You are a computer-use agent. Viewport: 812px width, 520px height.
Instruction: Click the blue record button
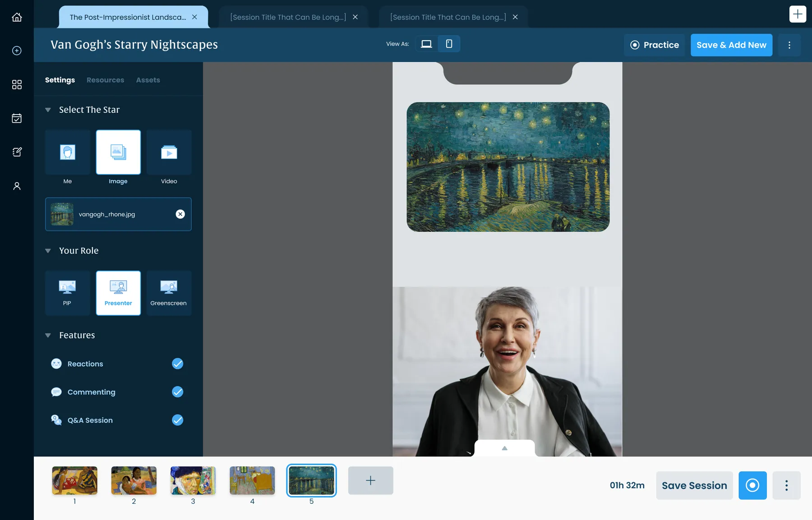click(x=752, y=485)
